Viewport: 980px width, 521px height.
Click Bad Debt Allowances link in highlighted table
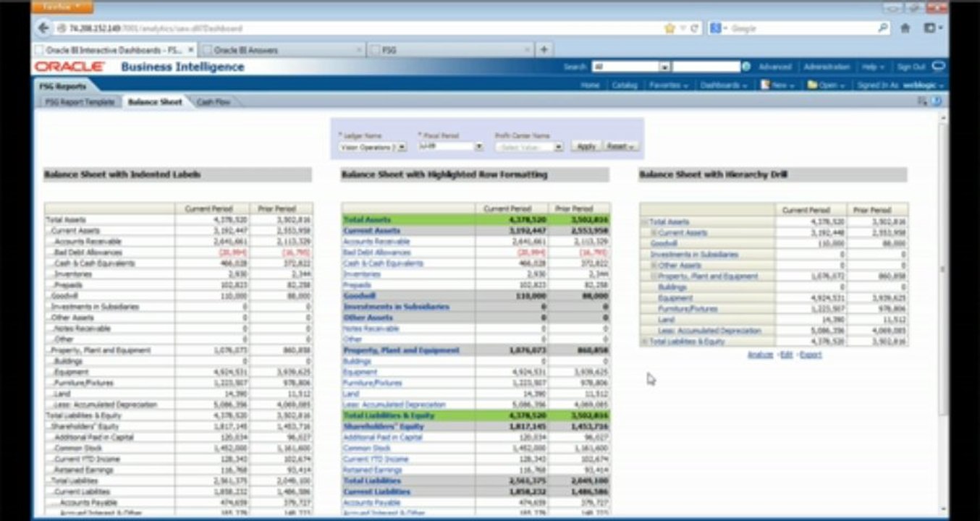click(x=376, y=253)
